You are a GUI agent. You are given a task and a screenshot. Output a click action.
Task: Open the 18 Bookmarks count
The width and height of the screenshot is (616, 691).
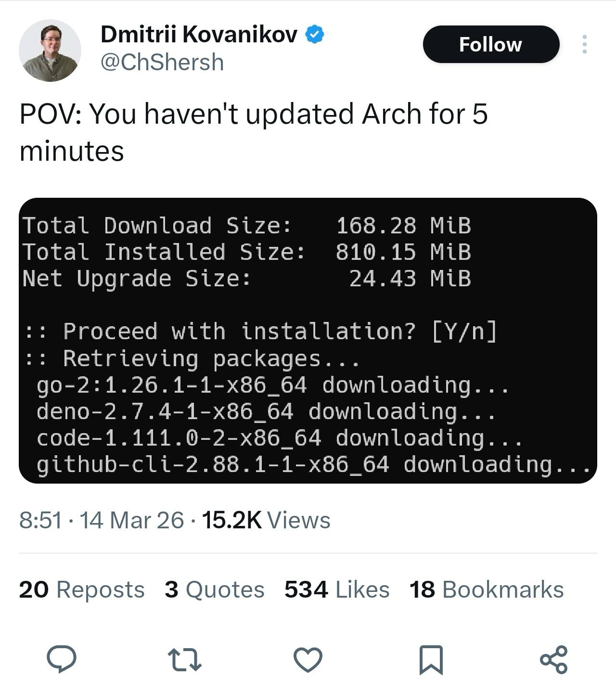[486, 589]
